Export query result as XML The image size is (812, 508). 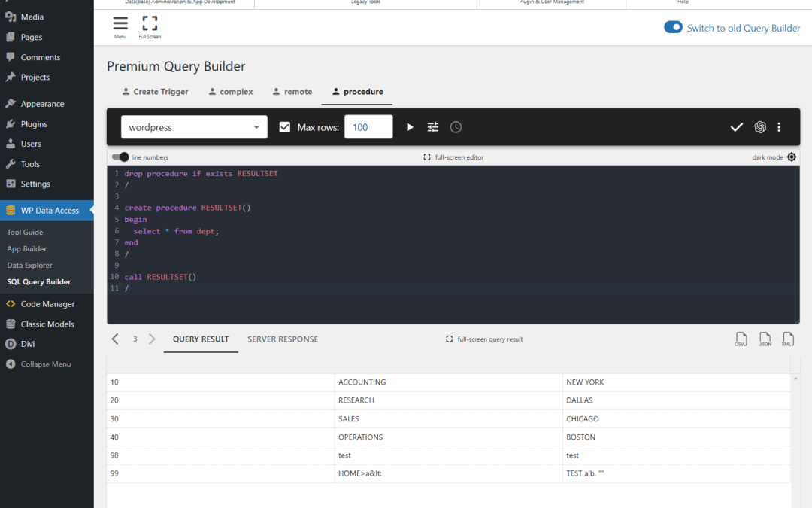788,339
